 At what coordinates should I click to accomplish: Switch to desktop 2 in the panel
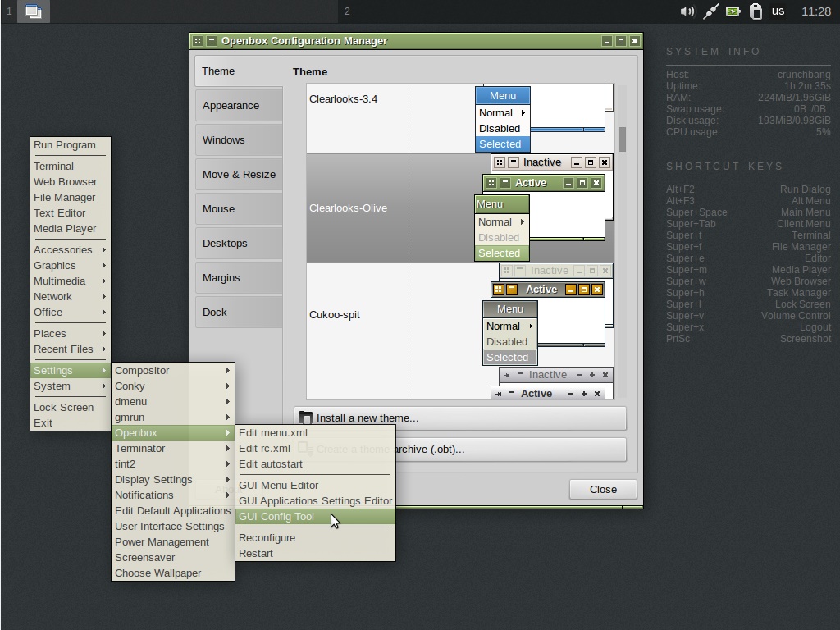[347, 11]
